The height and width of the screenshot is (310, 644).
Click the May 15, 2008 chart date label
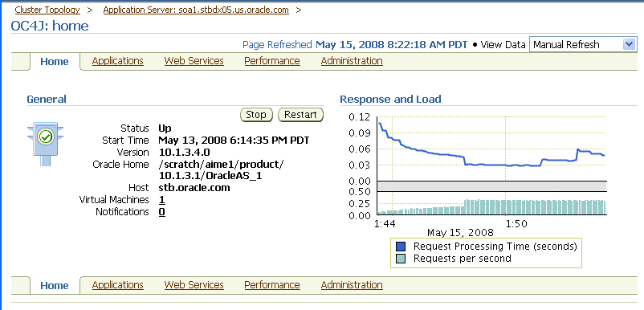pos(460,233)
